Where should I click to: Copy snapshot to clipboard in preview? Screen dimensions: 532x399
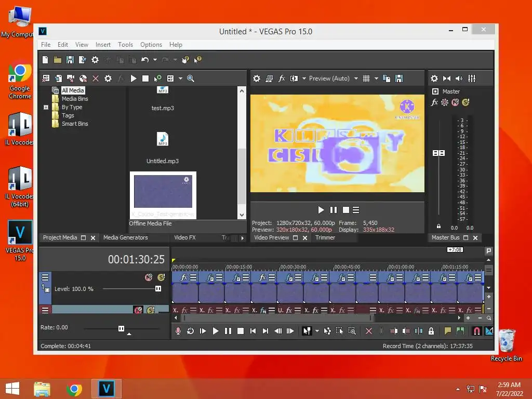tap(387, 79)
